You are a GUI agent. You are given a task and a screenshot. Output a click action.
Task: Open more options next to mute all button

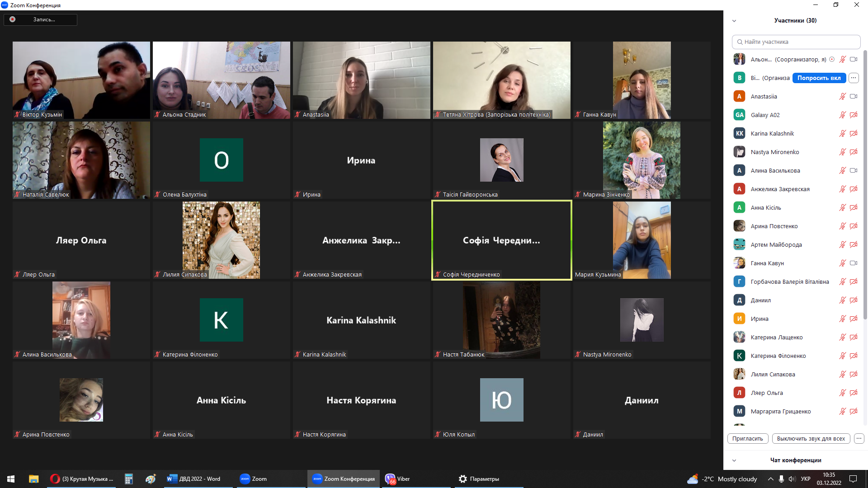point(859,438)
